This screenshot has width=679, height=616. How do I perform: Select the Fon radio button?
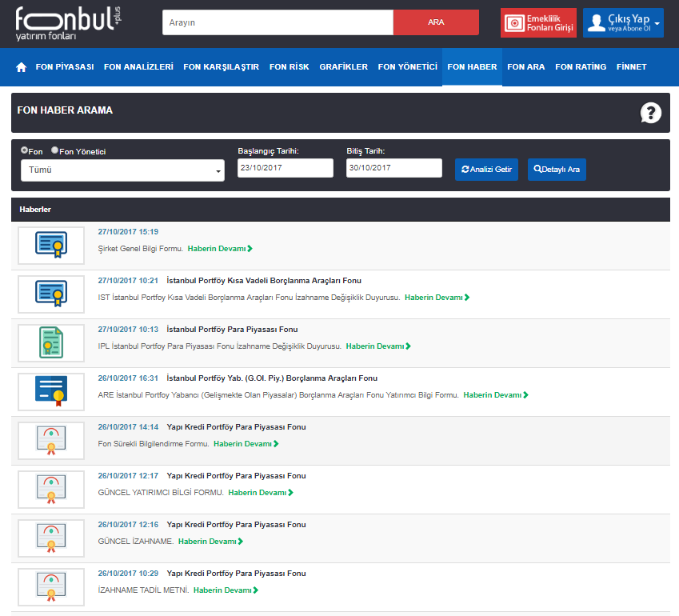[x=24, y=150]
